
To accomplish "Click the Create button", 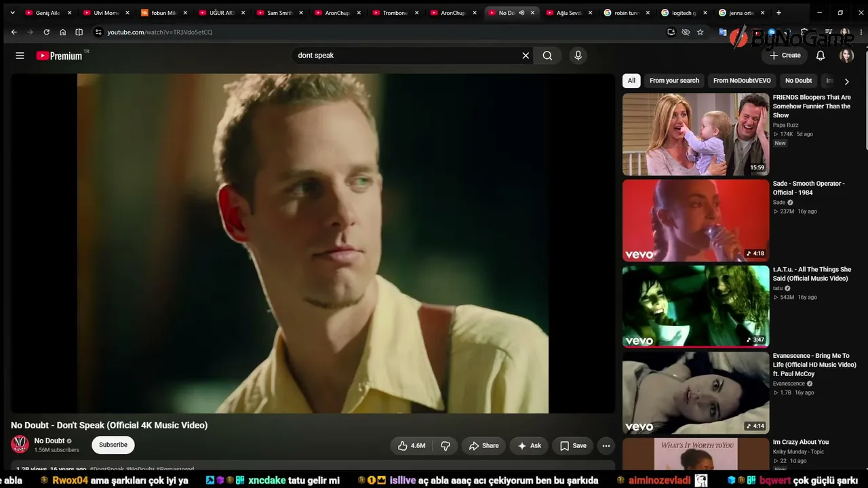I will pos(785,56).
